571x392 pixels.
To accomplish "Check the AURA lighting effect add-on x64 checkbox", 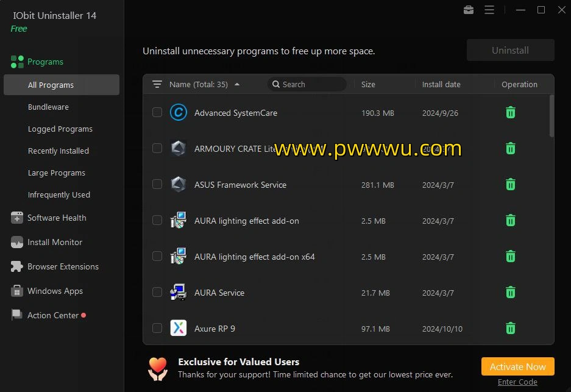I will point(157,256).
